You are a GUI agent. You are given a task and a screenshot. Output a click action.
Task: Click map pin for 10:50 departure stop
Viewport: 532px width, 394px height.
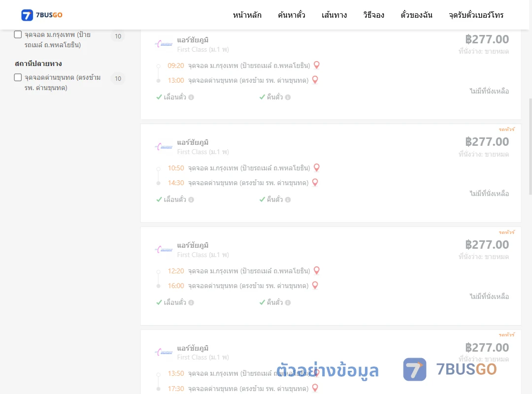pos(317,167)
